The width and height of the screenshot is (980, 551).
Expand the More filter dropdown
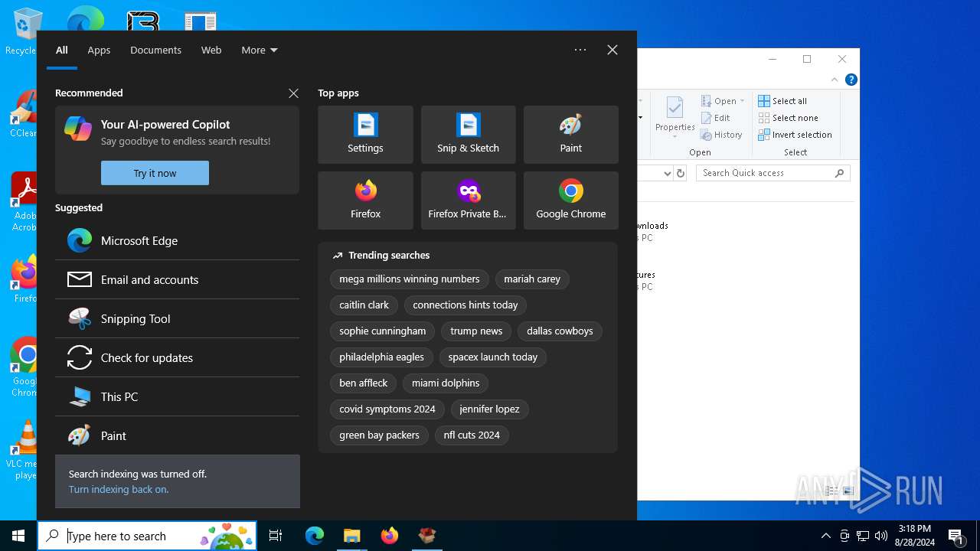(260, 50)
